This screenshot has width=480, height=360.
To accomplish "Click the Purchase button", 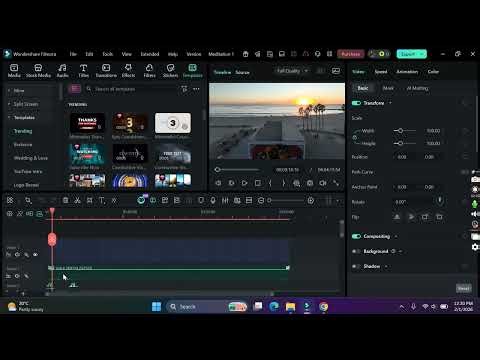I will (351, 54).
